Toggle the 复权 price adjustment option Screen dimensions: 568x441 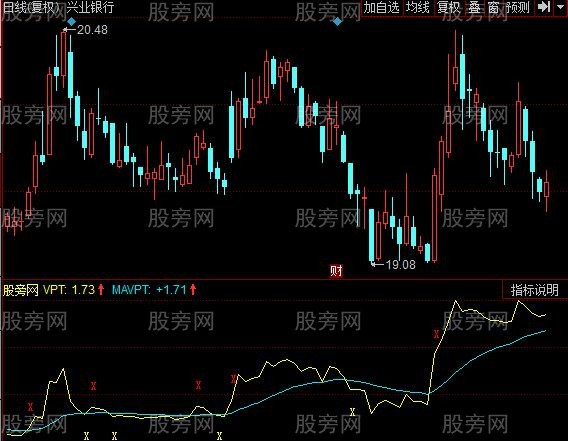tap(448, 7)
